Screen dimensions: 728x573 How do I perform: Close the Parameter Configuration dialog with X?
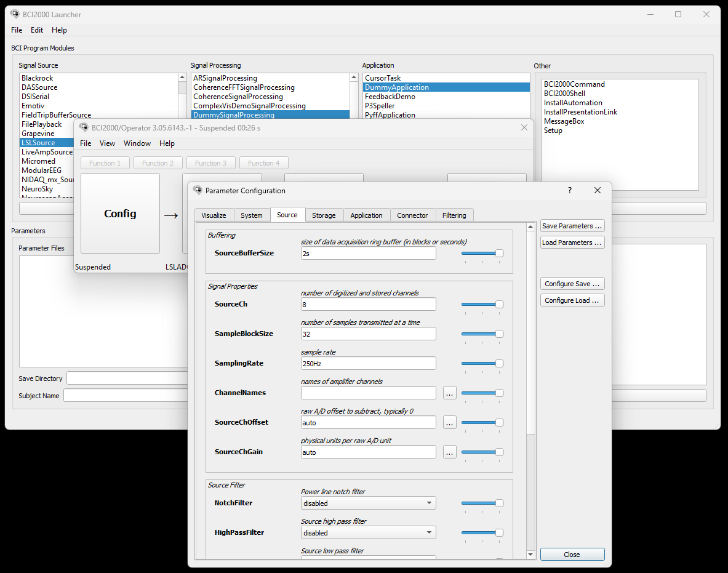[597, 191]
